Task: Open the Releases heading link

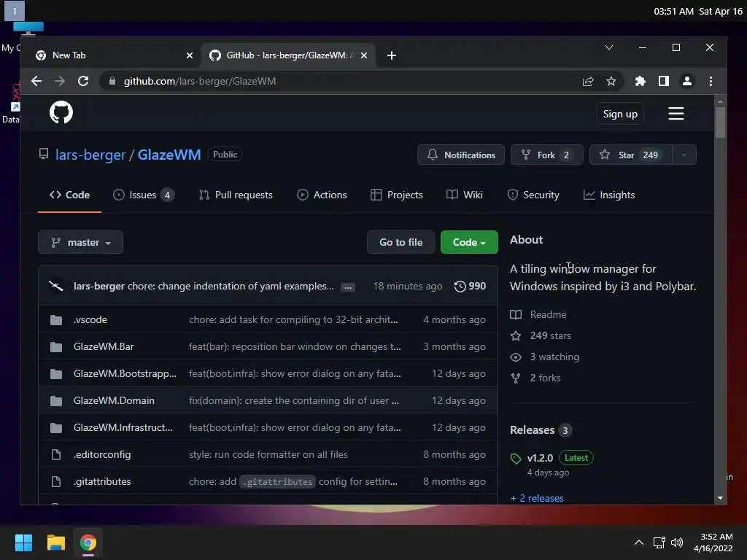Action: point(541,430)
